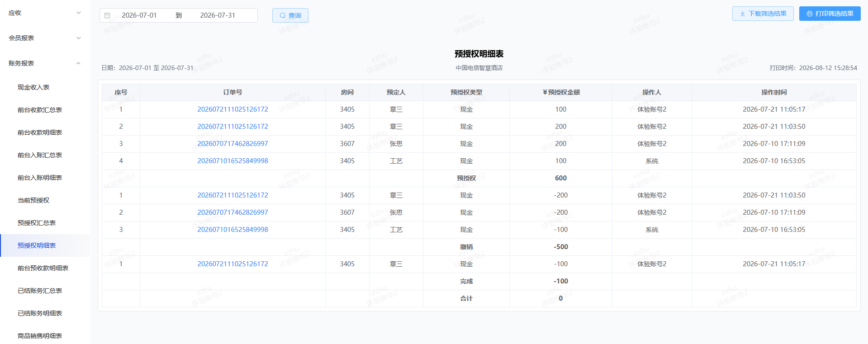Open order 2026070717462826997 with amount 200
The width and height of the screenshot is (868, 344).
232,144
